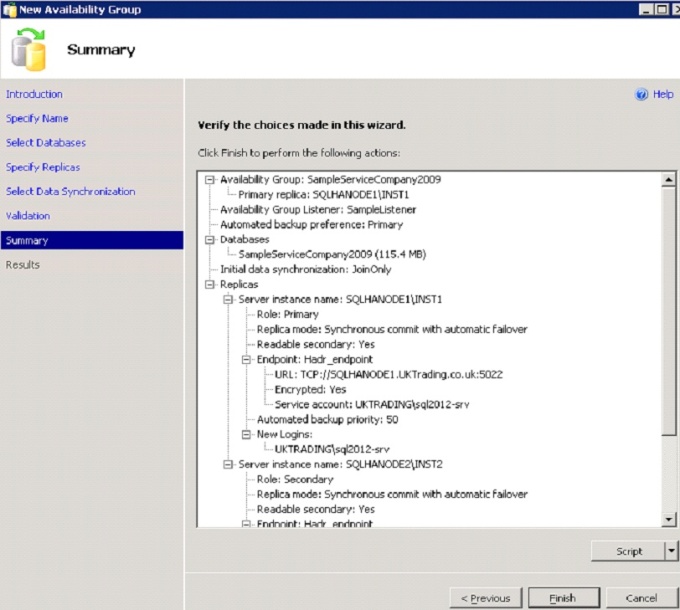Select the UKTRADING\sql2012-srv login row
680x610 pixels.
click(332, 449)
